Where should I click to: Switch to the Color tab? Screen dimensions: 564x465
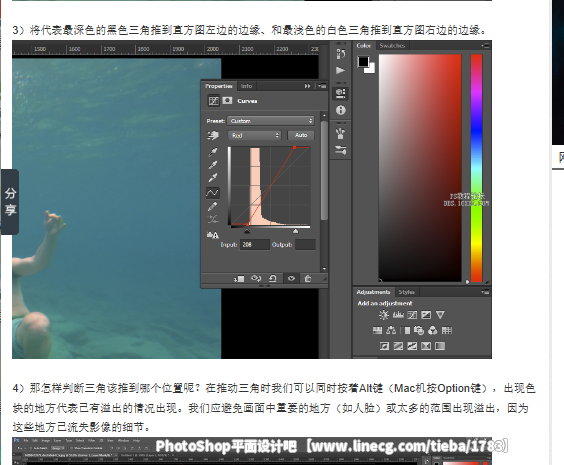point(364,46)
